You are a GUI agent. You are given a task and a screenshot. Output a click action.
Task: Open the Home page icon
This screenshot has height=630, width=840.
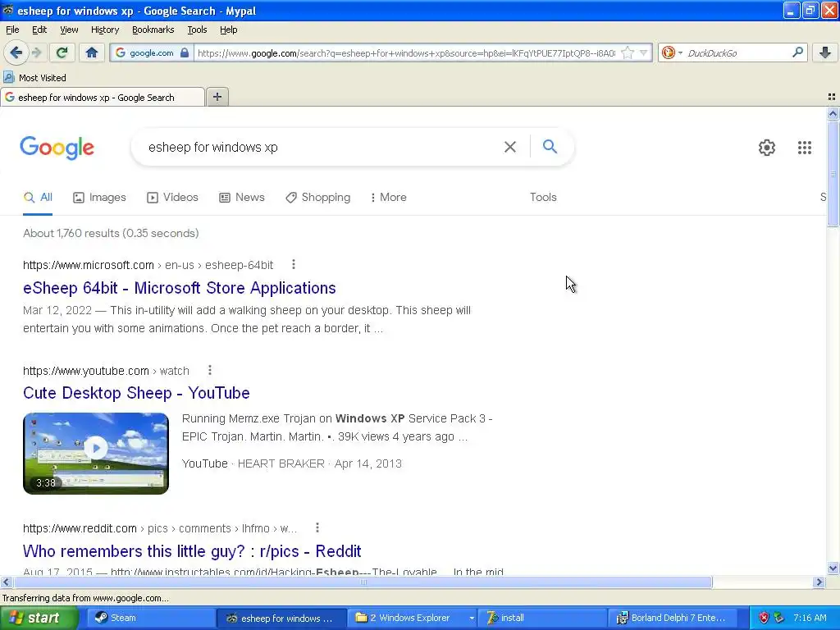(92, 52)
